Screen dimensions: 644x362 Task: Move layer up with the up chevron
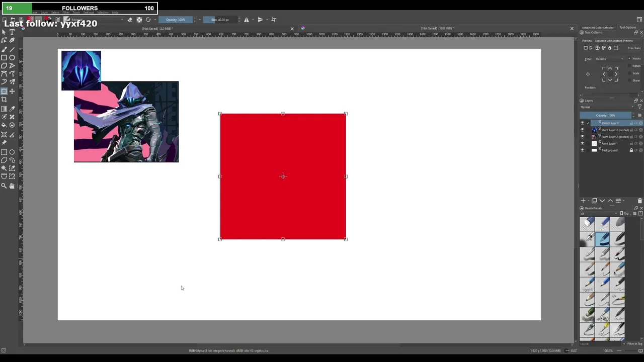[610, 201]
